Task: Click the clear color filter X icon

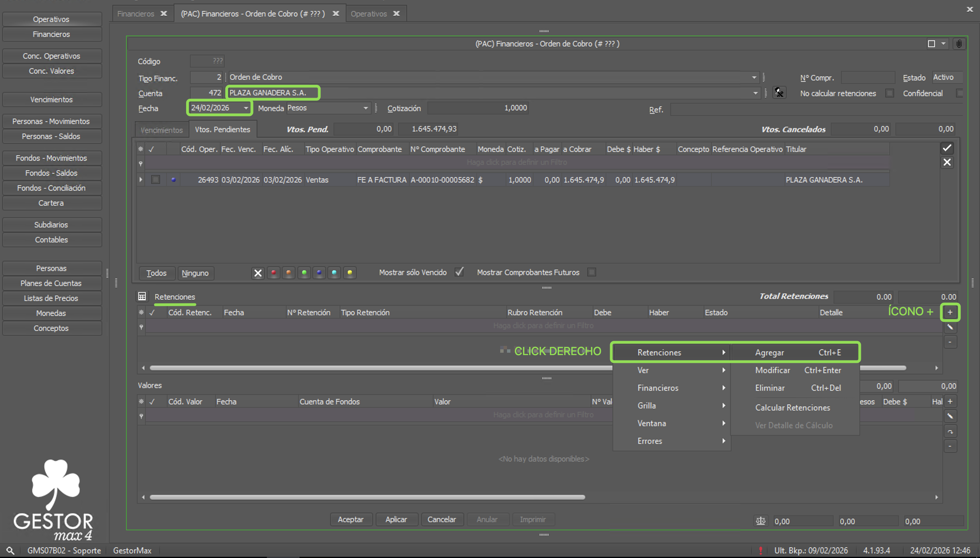Action: [258, 273]
